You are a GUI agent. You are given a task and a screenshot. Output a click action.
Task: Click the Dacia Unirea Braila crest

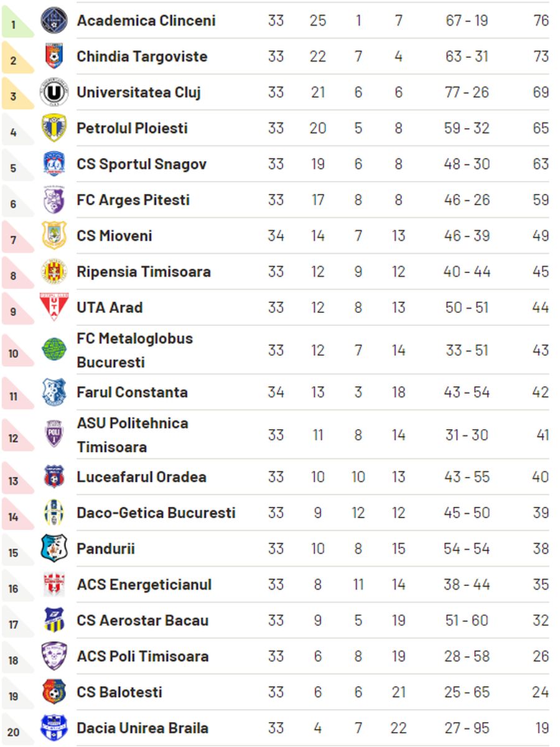pos(54,728)
